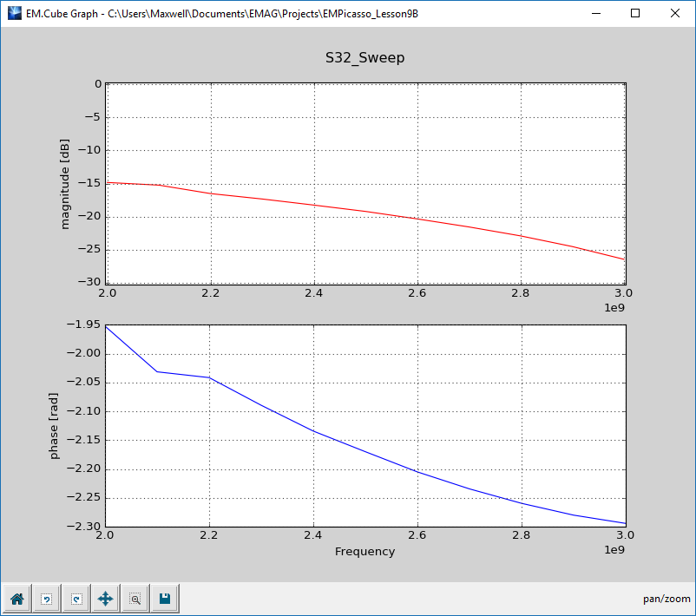Click the −2.15 tick label on phase axis
Image resolution: width=696 pixels, height=616 pixels.
tap(83, 440)
